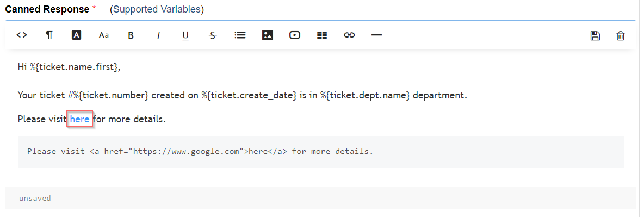
Task: Insert a video
Action: 294,35
